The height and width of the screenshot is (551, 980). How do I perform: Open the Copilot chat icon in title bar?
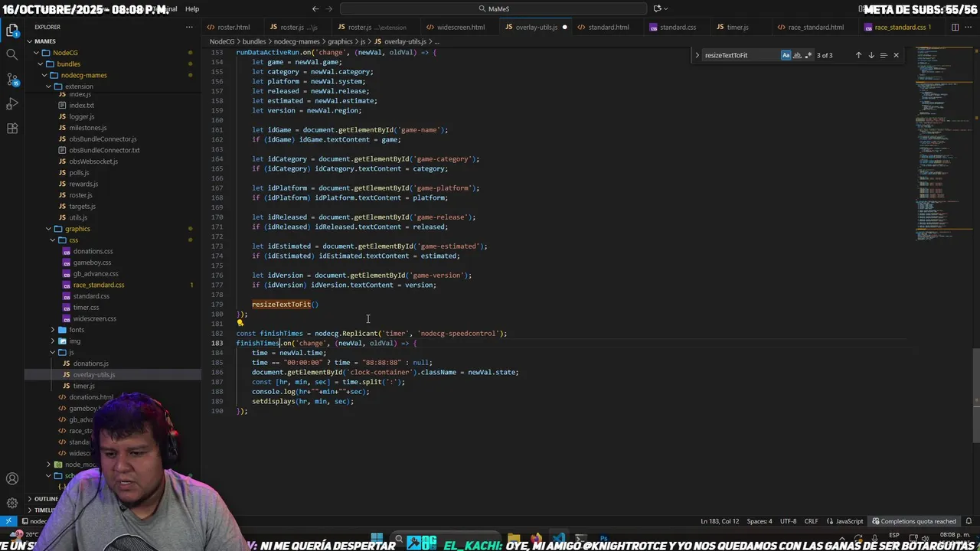click(x=657, y=8)
